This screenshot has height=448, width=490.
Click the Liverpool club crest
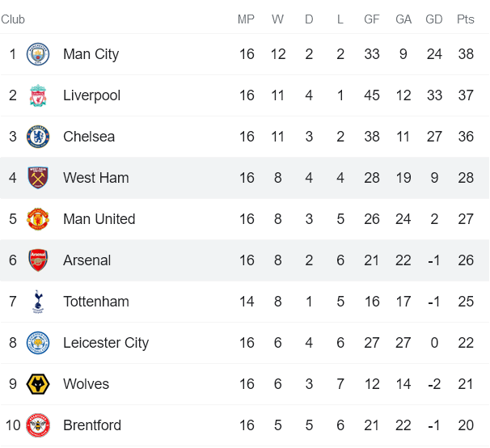[38, 95]
